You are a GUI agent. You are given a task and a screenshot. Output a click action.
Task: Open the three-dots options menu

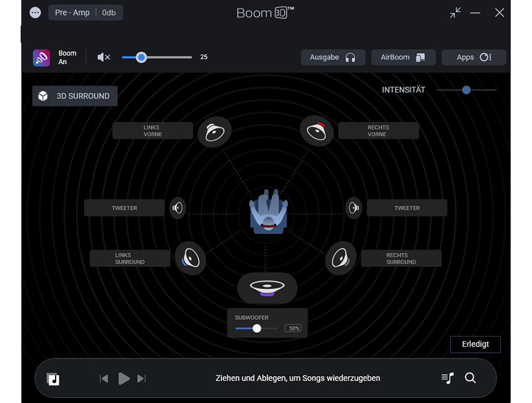(35, 13)
